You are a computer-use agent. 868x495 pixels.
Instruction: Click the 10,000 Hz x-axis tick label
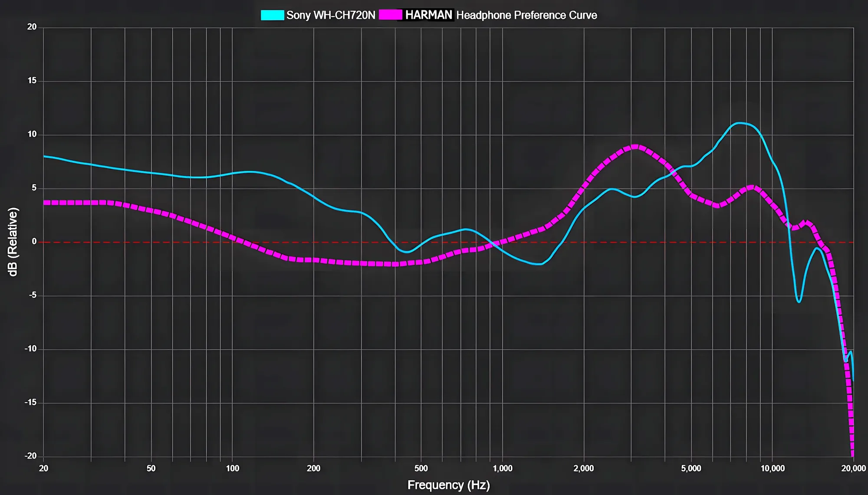[x=773, y=469]
